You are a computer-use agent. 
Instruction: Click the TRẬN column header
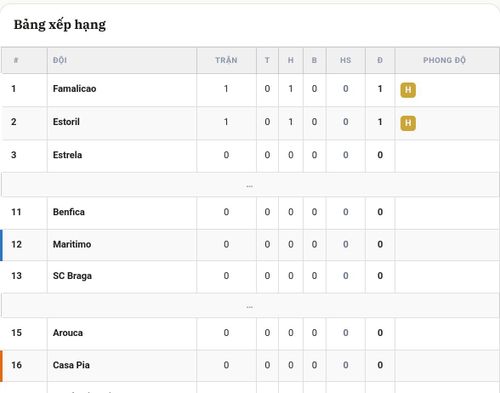pos(226,60)
